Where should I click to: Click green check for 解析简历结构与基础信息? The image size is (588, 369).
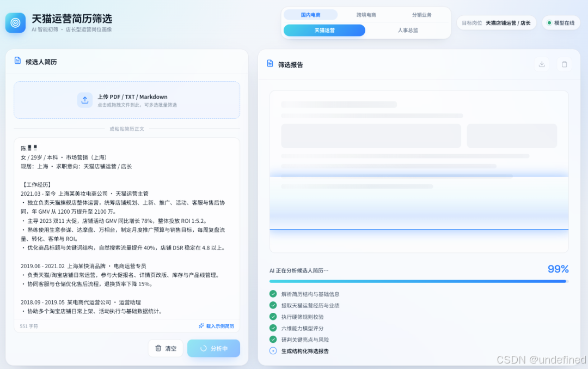(273, 294)
